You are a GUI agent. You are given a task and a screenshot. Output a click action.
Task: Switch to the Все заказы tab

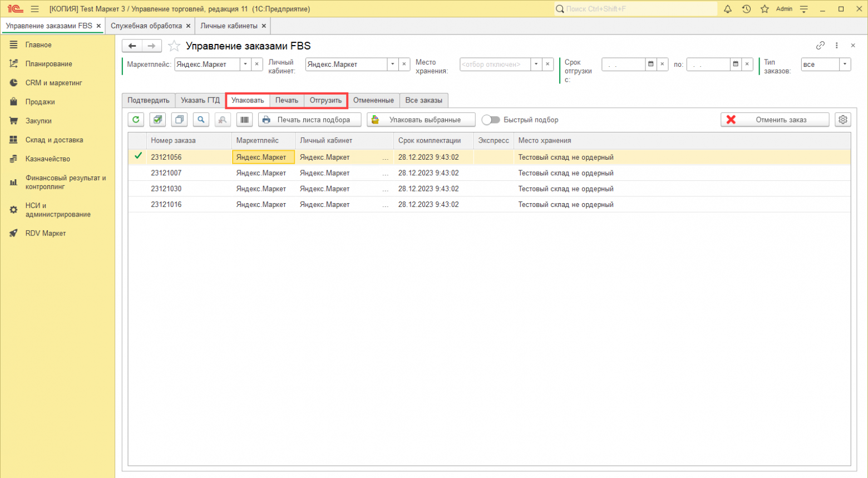[x=424, y=100]
